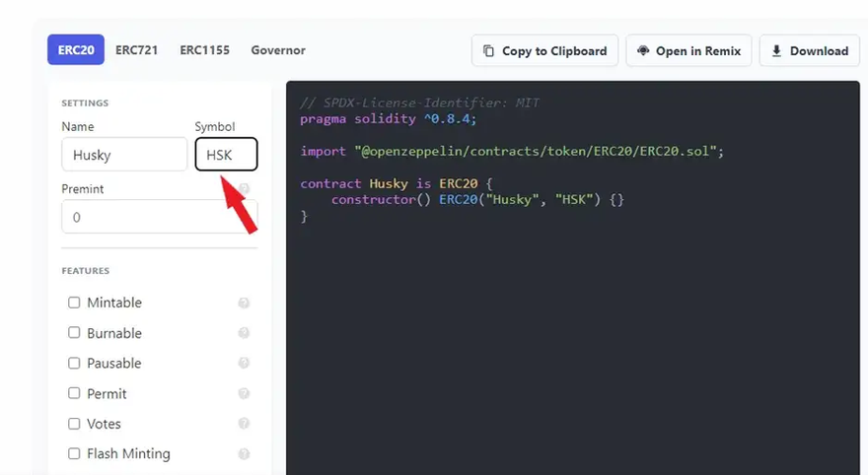Download the contract file

[809, 51]
